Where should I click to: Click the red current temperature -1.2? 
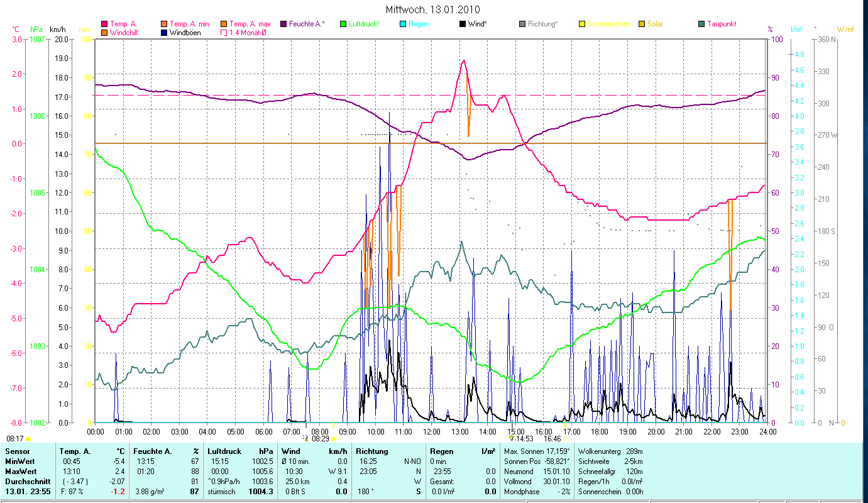[117, 492]
